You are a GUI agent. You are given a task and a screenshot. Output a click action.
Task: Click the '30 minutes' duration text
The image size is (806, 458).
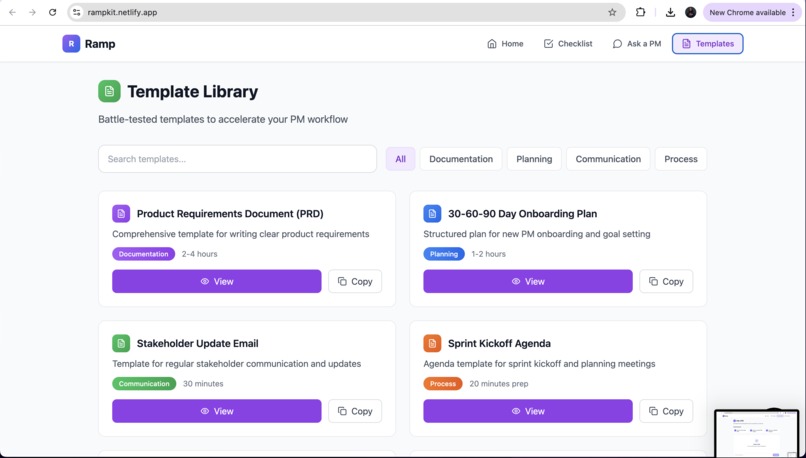pyautogui.click(x=203, y=383)
